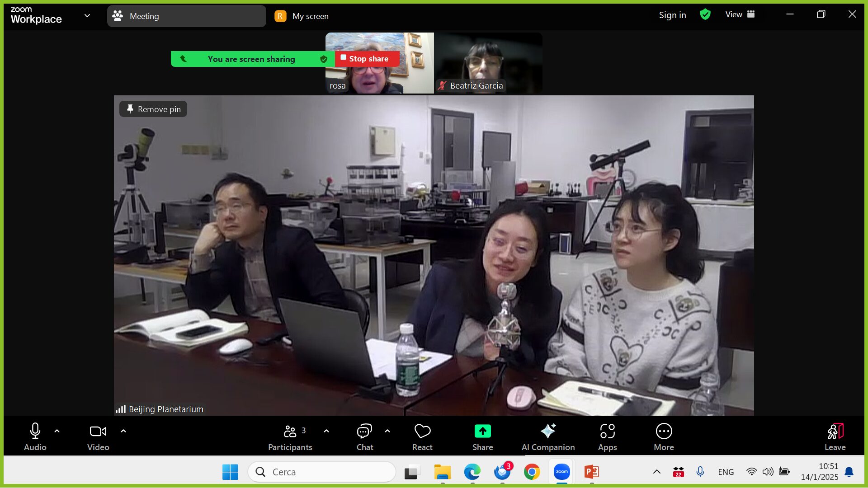Open File Explorer from the taskbar
Viewport: 868px width, 488px height.
pyautogui.click(x=443, y=472)
